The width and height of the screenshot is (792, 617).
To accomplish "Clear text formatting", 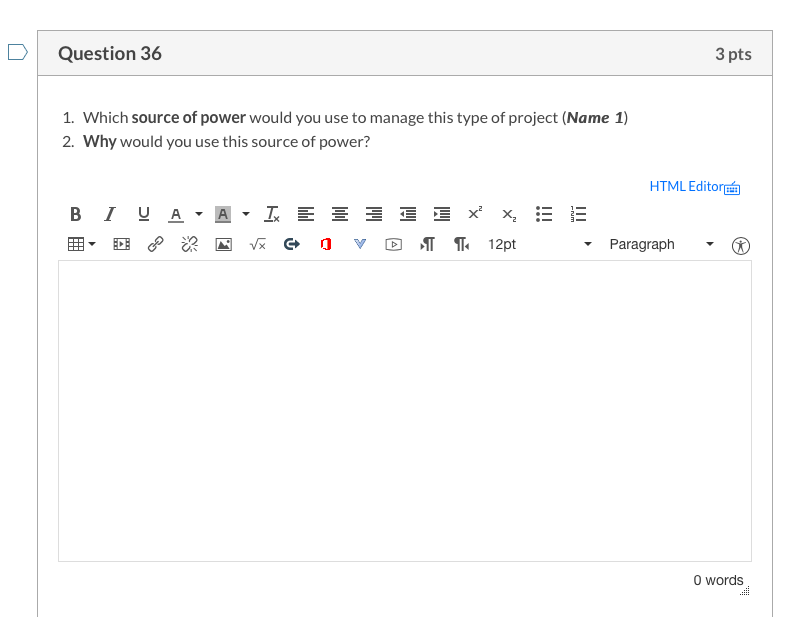I will pos(272,214).
